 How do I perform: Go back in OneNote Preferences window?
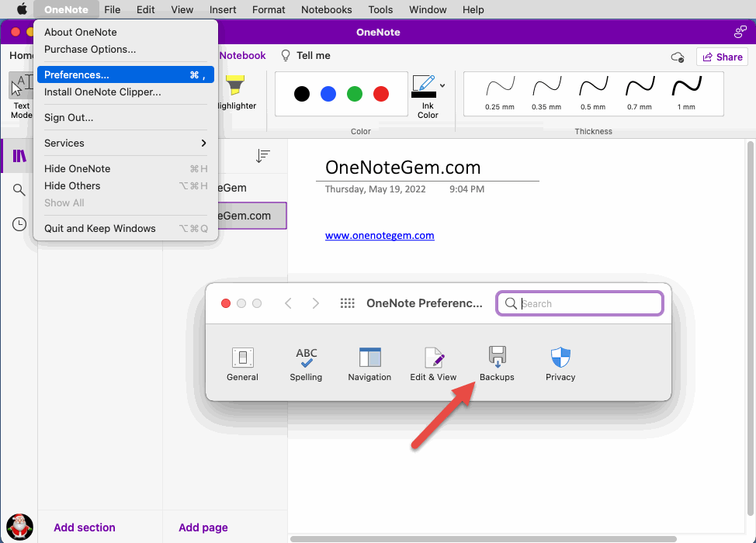pos(288,303)
